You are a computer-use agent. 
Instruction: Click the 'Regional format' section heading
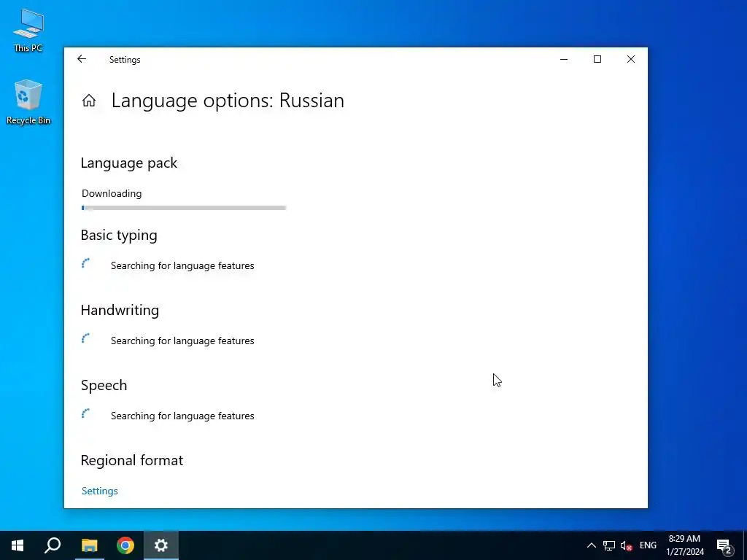(x=131, y=461)
